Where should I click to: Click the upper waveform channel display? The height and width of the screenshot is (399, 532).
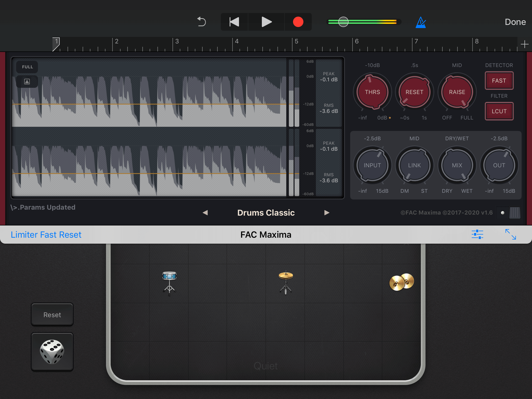tap(149, 92)
